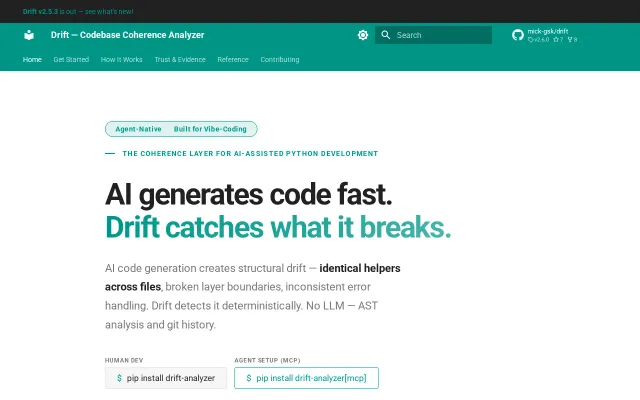Viewport: 640px width, 400px height.
Task: Focus the Search input field
Action: [433, 35]
